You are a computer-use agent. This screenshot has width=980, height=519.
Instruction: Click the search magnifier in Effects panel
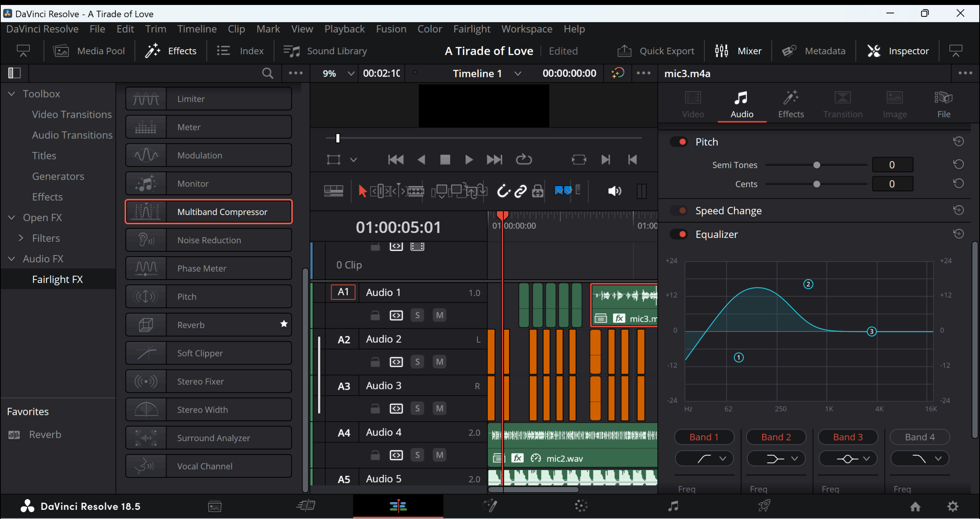coord(268,73)
